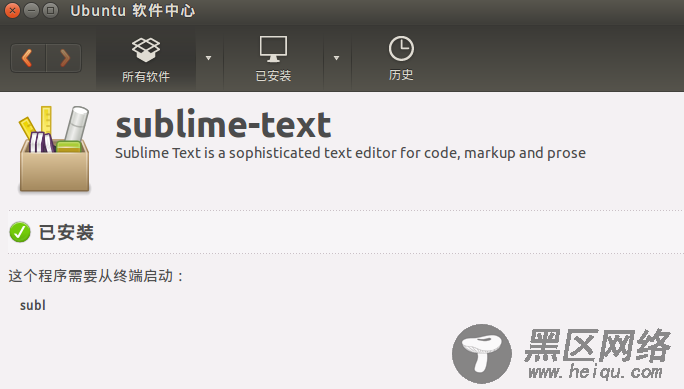Close the Ubuntu Software Center window
Image resolution: width=684 pixels, height=389 pixels.
click(x=12, y=10)
